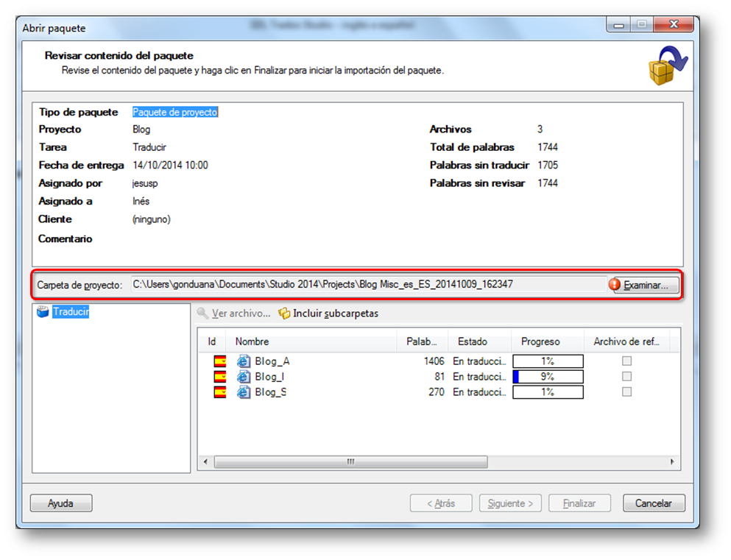Click the Spanish flag icon beside Blog_A
This screenshot has width=731, height=560.
pyautogui.click(x=219, y=361)
